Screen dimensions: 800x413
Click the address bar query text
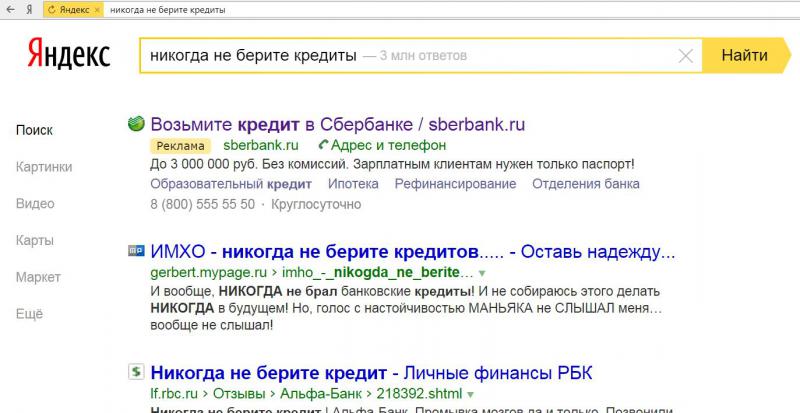click(x=168, y=10)
